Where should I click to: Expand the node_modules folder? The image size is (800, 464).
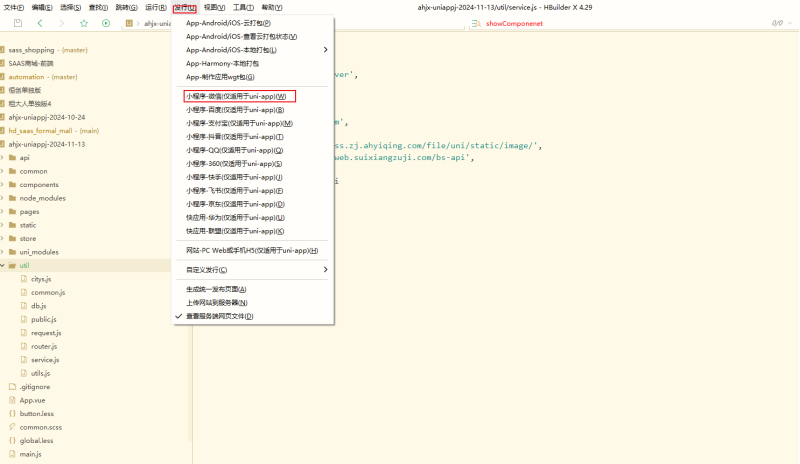(x=3, y=198)
